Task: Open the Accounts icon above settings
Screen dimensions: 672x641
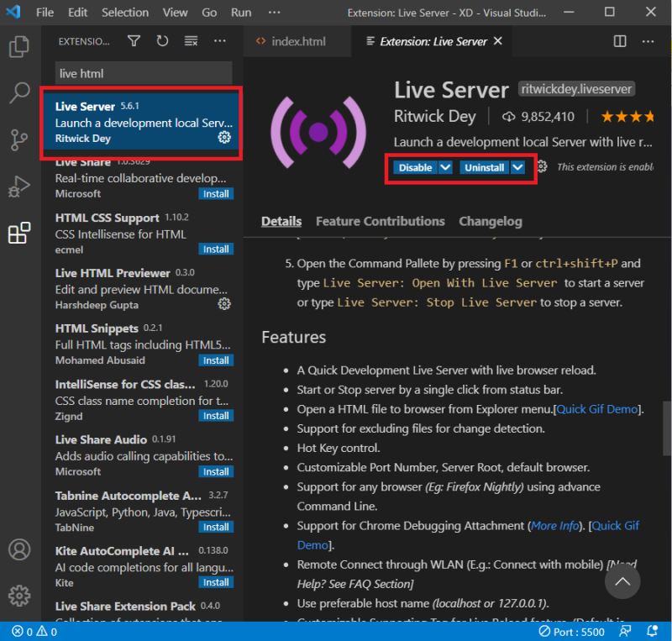Action: [19, 549]
